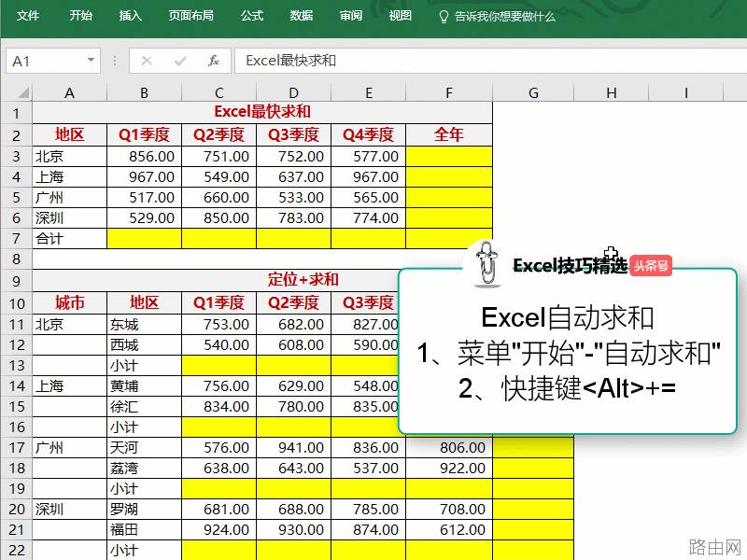Click the 合计 label cell
Viewport: 747px width, 560px height.
69,238
